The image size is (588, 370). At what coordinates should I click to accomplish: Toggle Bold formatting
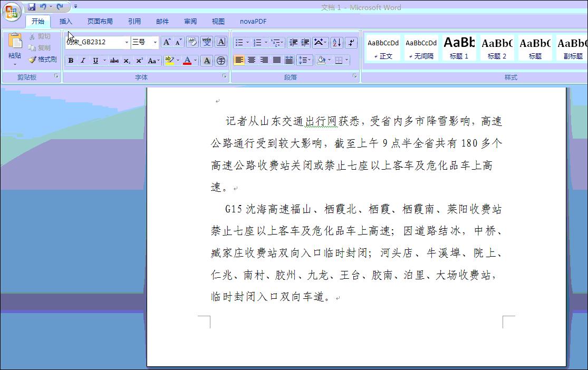[x=71, y=60]
